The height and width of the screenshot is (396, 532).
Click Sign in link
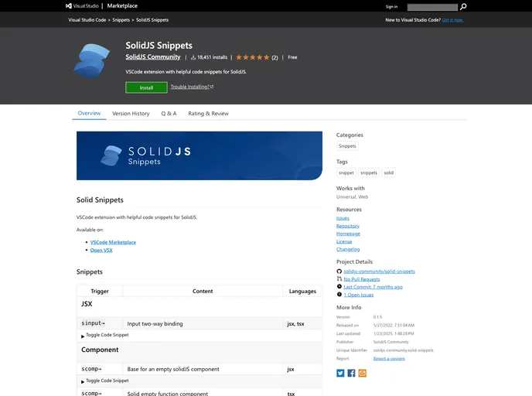pos(391,7)
